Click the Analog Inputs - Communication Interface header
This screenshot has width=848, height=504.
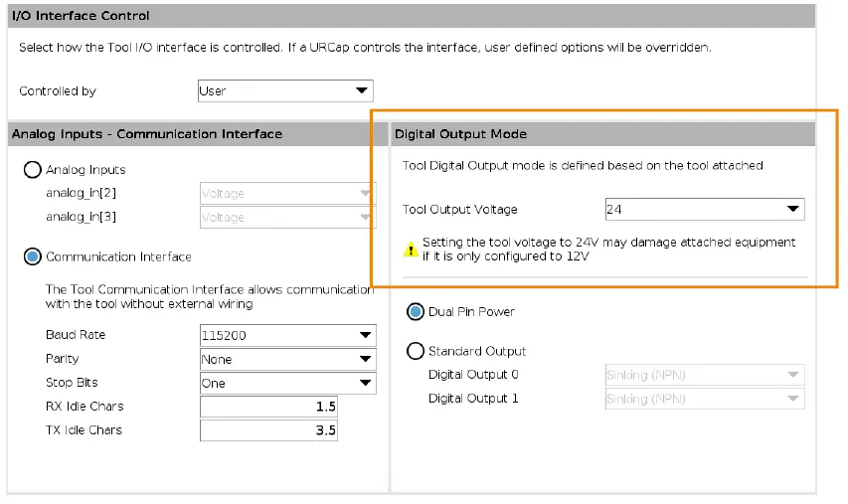click(147, 134)
